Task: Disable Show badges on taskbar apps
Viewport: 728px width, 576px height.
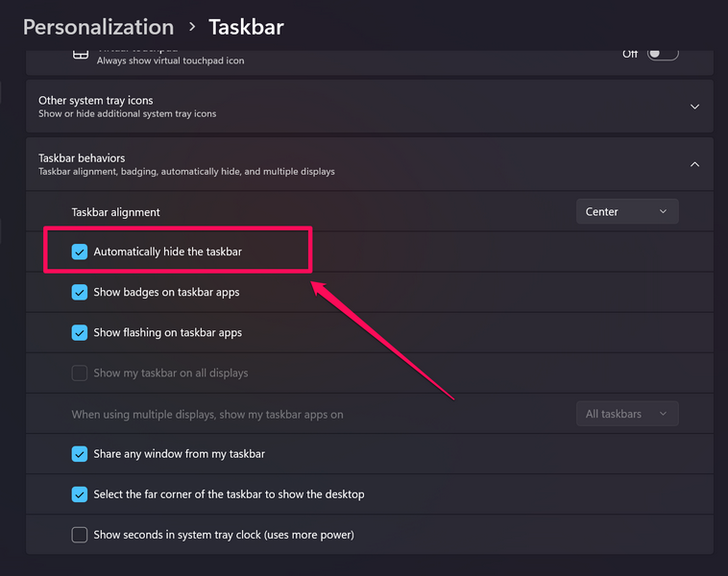Action: tap(80, 292)
